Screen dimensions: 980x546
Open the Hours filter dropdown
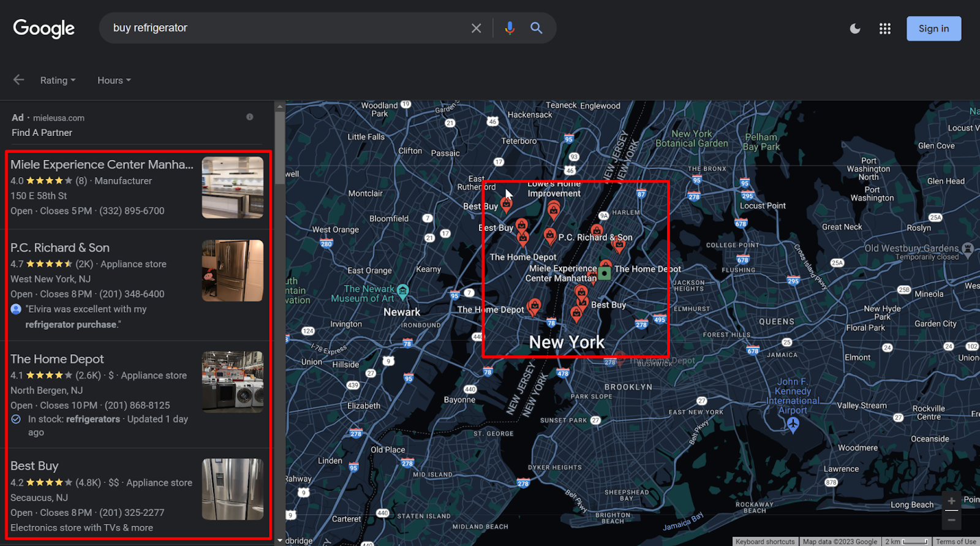[114, 80]
